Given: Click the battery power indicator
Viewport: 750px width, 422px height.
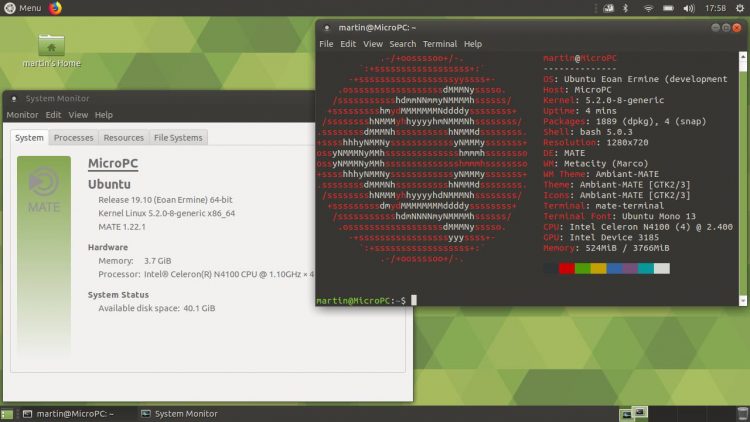Looking at the screenshot, I should coord(668,8).
